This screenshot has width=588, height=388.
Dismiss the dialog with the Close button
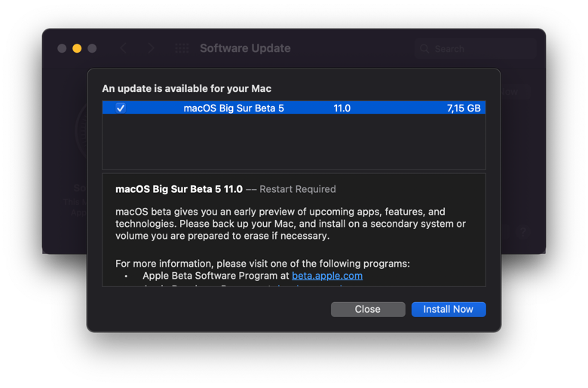point(367,309)
